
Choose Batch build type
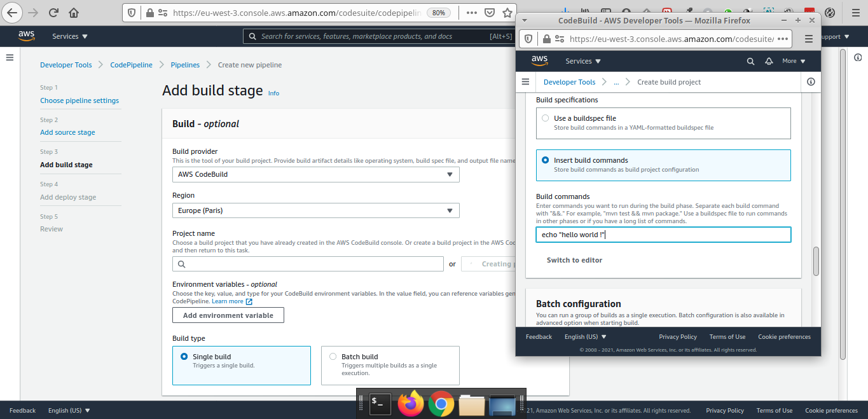point(333,357)
